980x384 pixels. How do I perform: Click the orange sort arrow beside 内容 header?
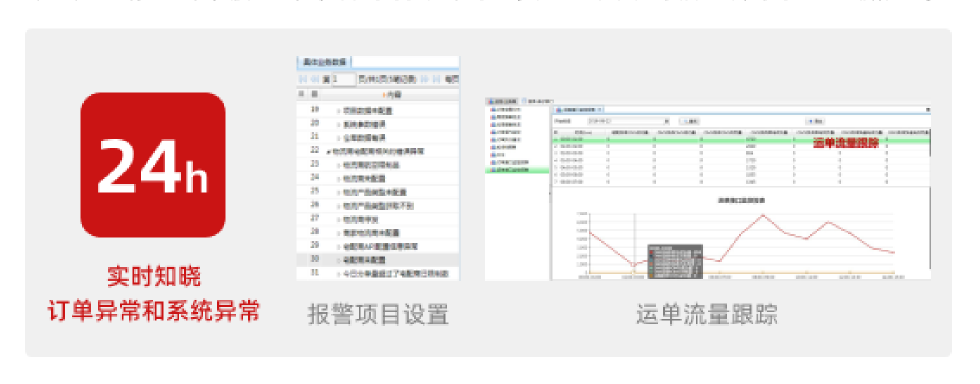[384, 95]
